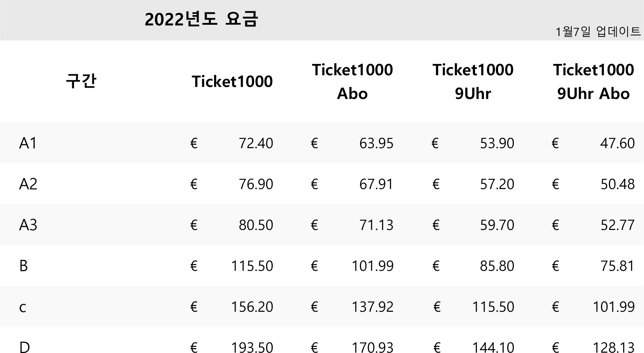Click the 75.81 price in row B

tap(617, 266)
